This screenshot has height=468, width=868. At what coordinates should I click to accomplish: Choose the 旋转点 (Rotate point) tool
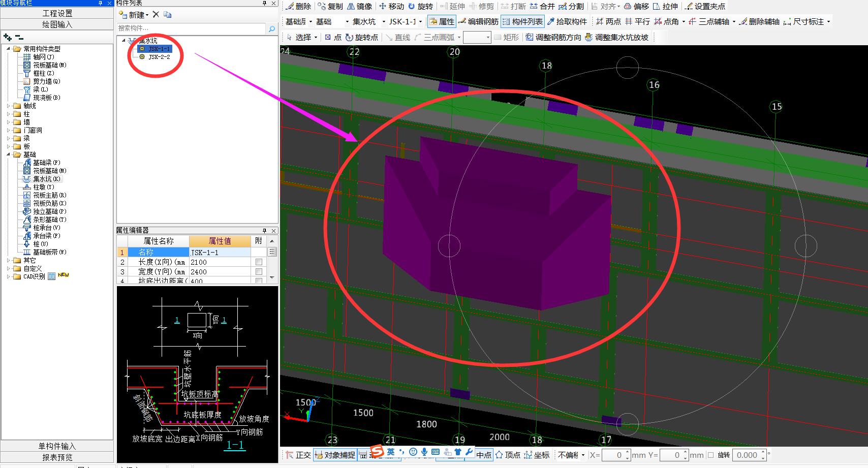pos(362,37)
